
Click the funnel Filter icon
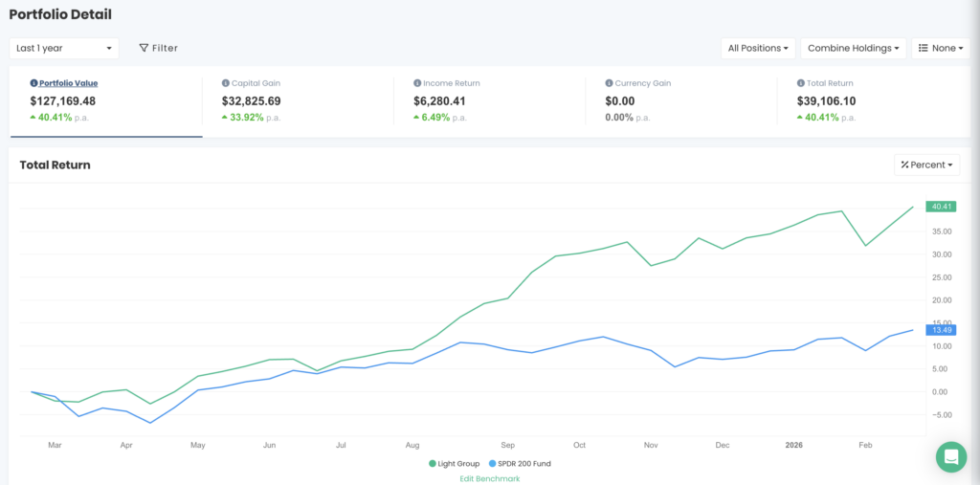144,48
